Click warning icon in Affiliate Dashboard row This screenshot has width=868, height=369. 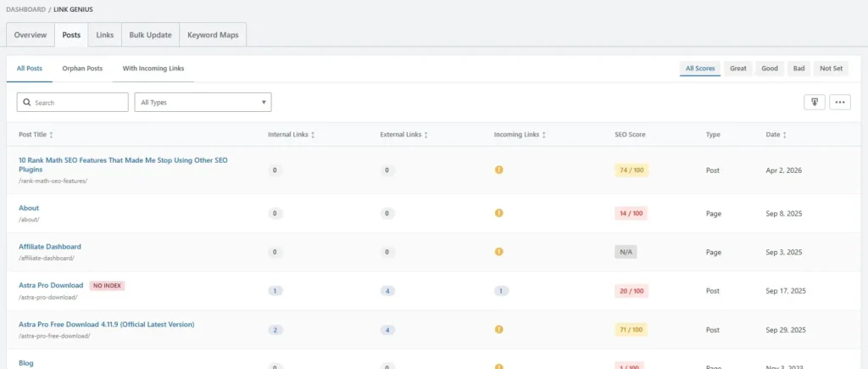coord(499,252)
